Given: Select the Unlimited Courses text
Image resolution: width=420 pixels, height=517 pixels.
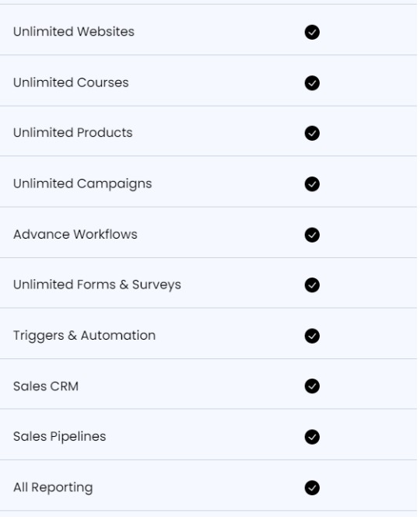Looking at the screenshot, I should click(x=71, y=82).
